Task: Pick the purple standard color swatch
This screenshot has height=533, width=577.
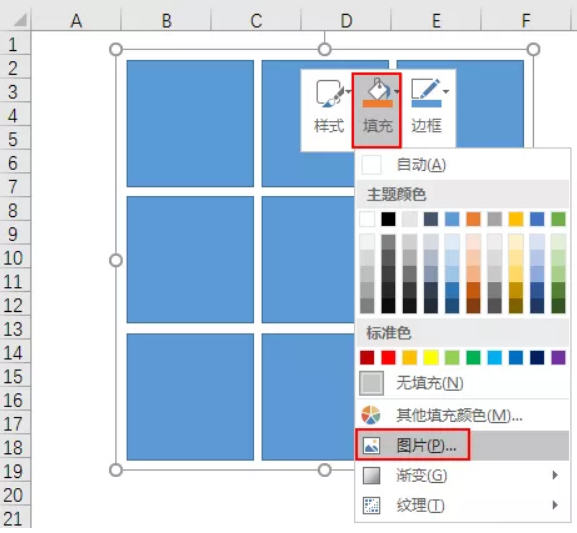Action: click(558, 357)
